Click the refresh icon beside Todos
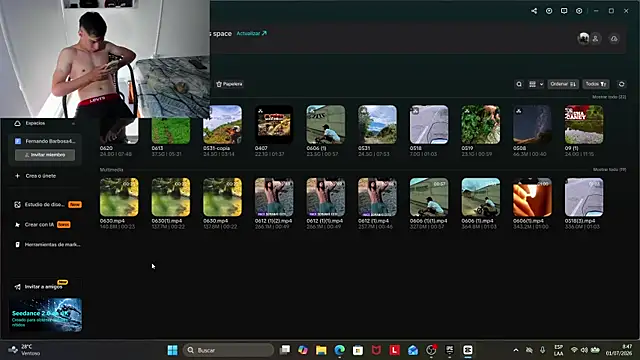Screen dimensions: 640x360 point(621,84)
